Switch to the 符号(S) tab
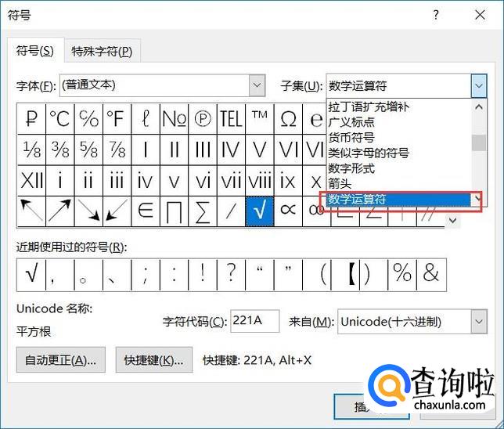Screen dimensions: 504x429 [35, 51]
